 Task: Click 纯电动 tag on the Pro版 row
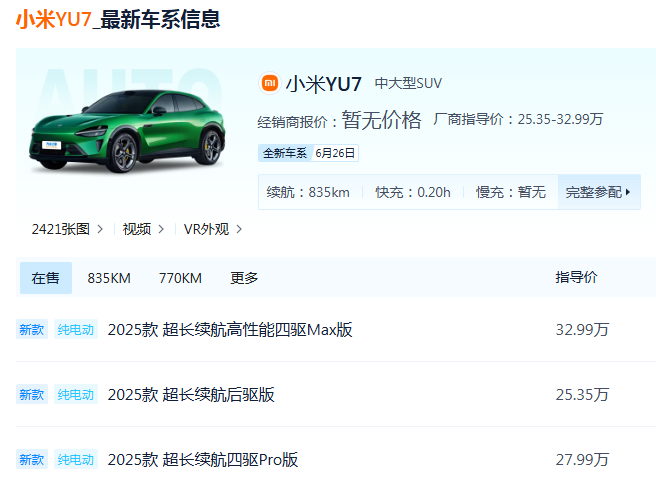pyautogui.click(x=75, y=460)
